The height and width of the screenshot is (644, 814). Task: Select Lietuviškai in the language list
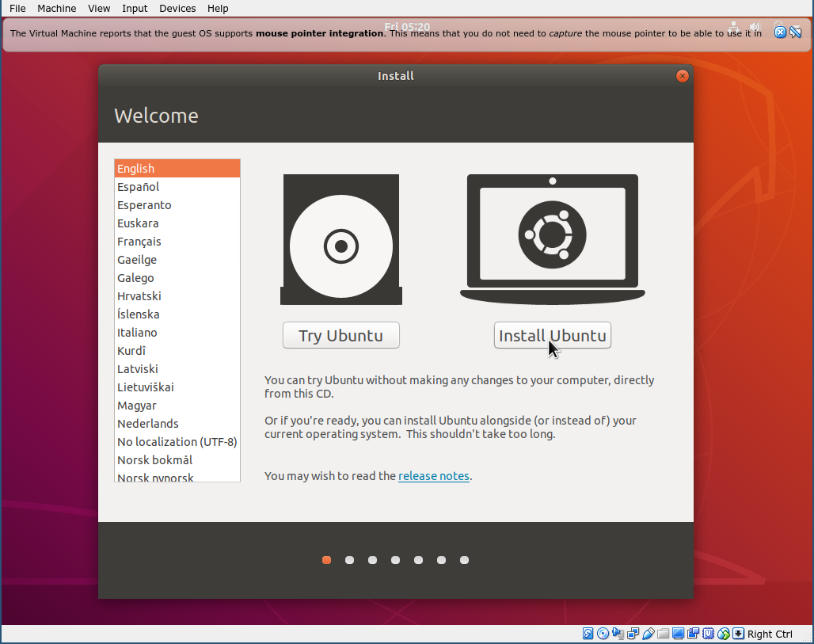[177, 387]
